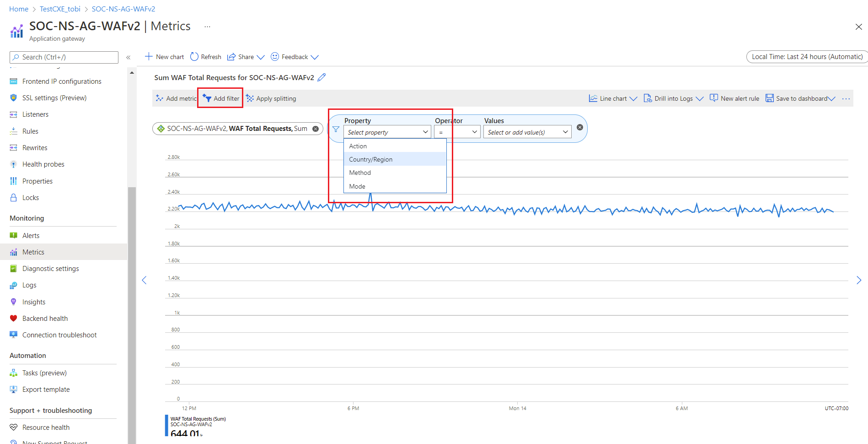
Task: Open the Operator equals dropdown
Action: (457, 132)
